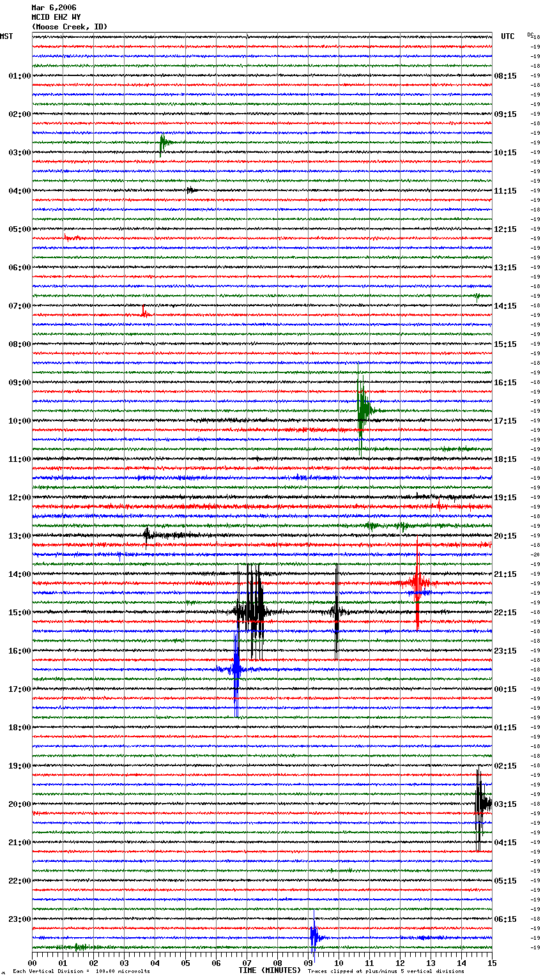Select the 11:00 MST hour label
Screen dimensions: 543x980
tap(20, 459)
